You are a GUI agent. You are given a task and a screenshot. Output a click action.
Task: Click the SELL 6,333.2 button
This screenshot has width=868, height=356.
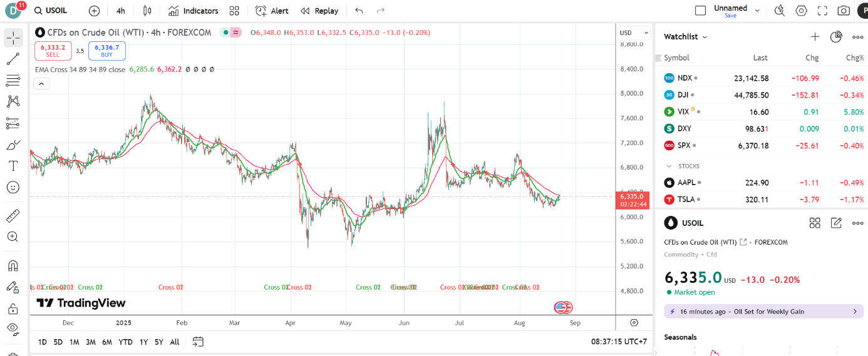click(53, 51)
